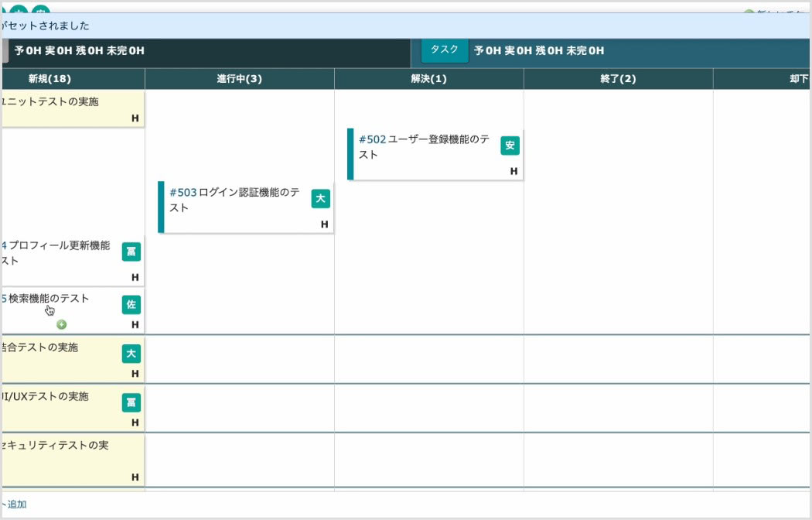Click the 大 avatar on 結合テストの実施 card

point(131,354)
